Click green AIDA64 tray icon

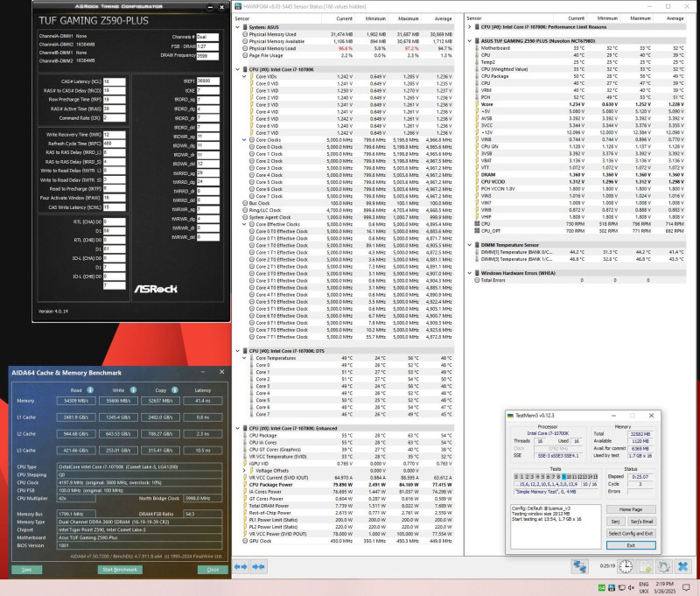click(602, 587)
